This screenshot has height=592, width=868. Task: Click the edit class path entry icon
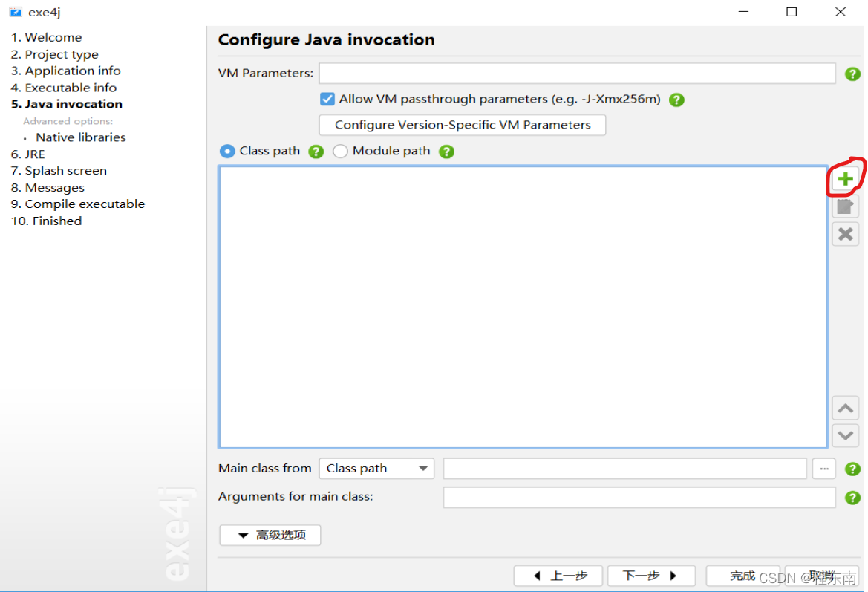tap(845, 206)
